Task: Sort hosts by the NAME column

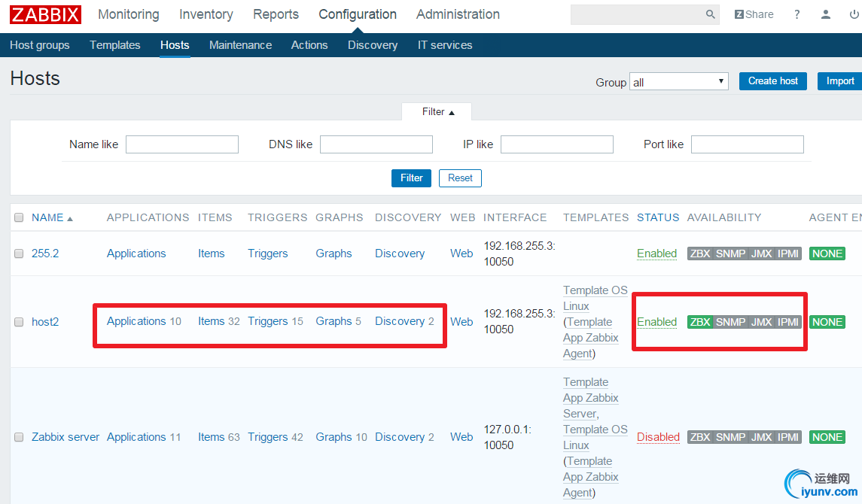Action: 52,217
